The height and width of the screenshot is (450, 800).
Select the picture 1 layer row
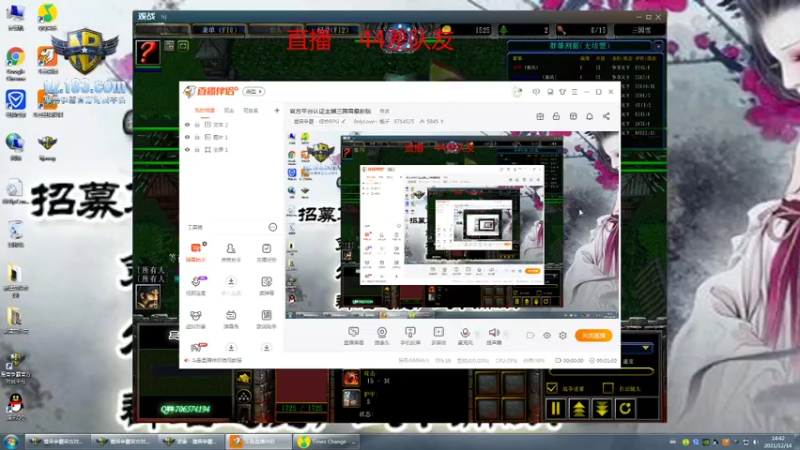tap(232, 137)
